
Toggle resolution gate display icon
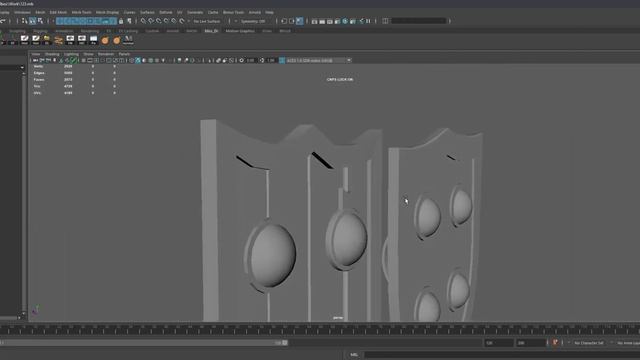click(x=96, y=60)
